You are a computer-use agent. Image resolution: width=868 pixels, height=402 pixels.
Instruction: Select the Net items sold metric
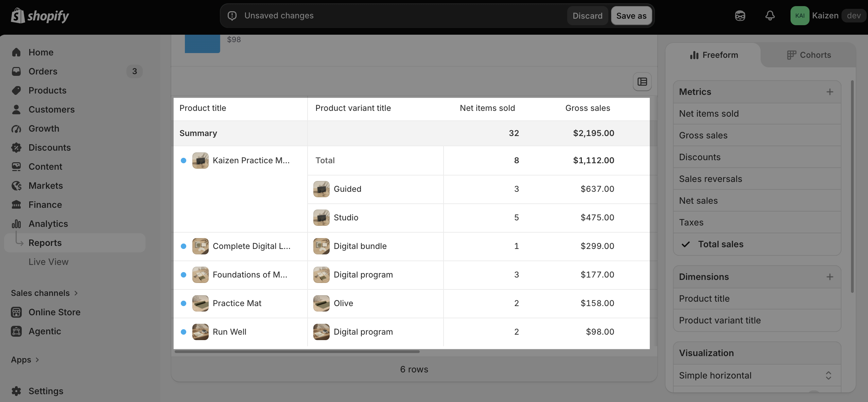tap(757, 114)
